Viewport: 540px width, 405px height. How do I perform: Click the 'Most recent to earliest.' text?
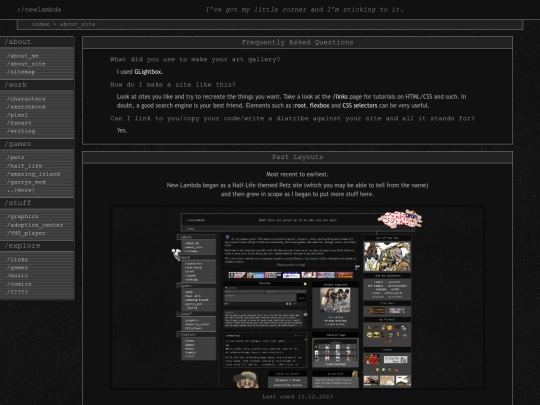(297, 174)
